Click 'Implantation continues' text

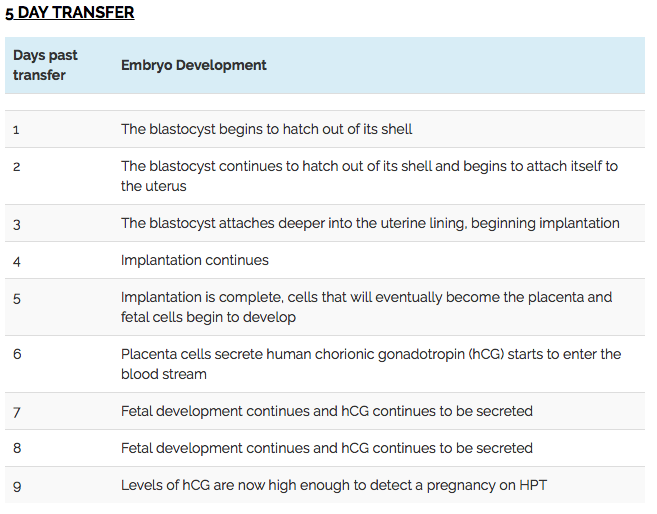coord(194,260)
